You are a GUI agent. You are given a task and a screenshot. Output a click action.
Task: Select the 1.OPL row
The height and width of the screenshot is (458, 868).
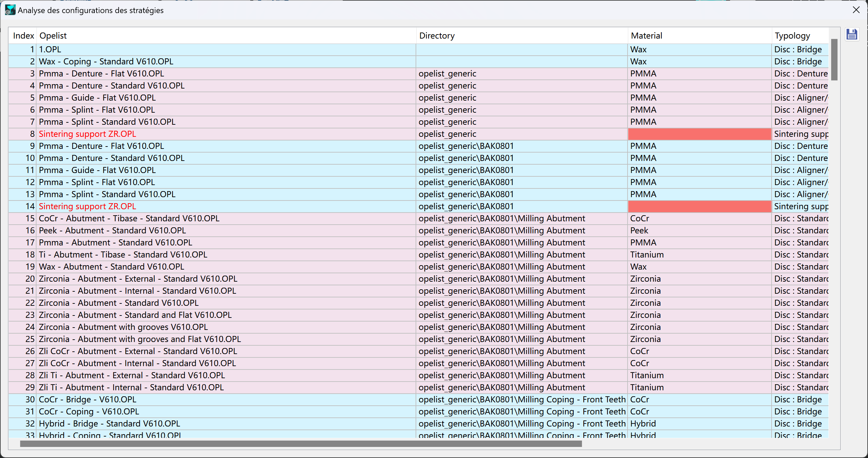click(x=419, y=50)
